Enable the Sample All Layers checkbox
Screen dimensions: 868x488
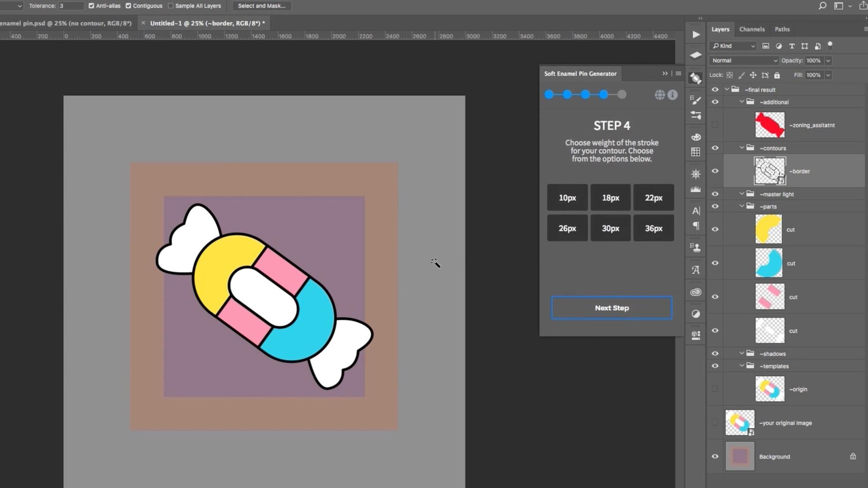171,6
